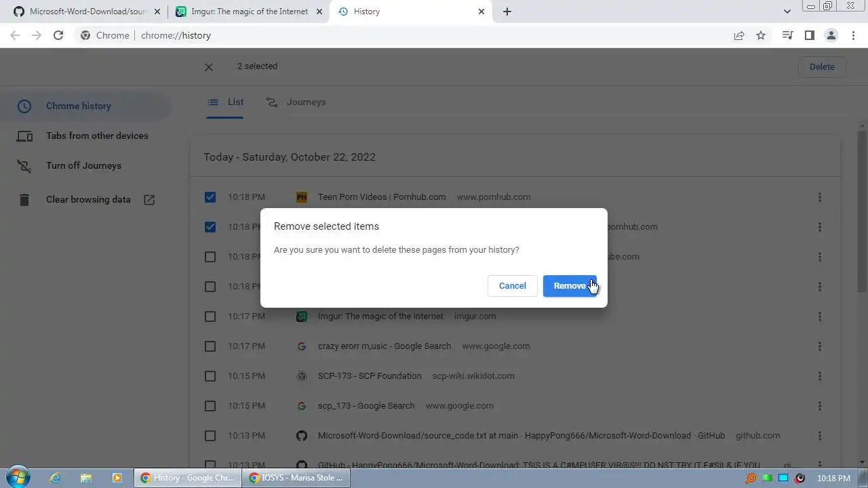Image resolution: width=868 pixels, height=488 pixels.
Task: Open more actions for SCP-173 - SCP Foundation entry
Action: click(819, 376)
